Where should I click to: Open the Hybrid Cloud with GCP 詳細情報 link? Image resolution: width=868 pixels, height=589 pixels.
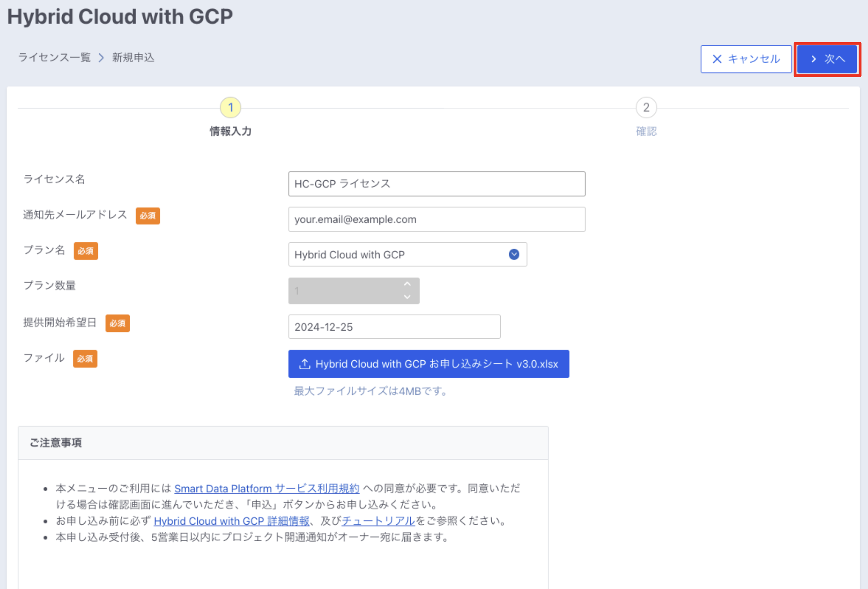[x=231, y=521]
